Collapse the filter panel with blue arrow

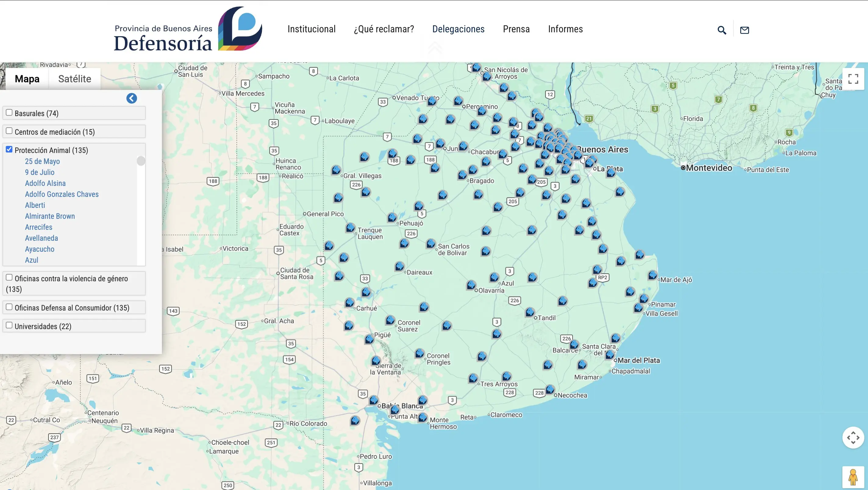(131, 98)
